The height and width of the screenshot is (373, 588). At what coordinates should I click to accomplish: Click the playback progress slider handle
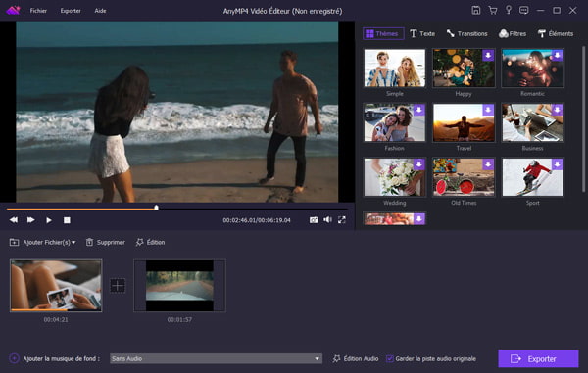(157, 208)
